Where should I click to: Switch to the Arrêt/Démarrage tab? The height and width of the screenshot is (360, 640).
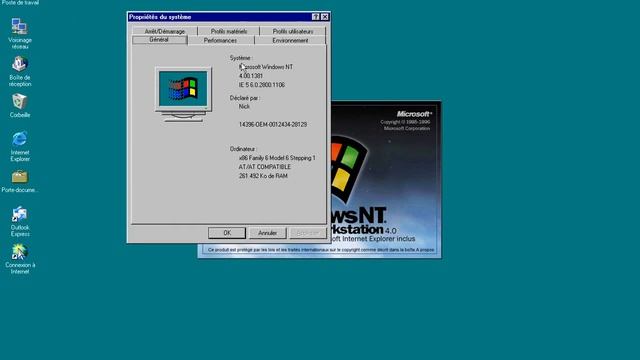[x=164, y=31]
